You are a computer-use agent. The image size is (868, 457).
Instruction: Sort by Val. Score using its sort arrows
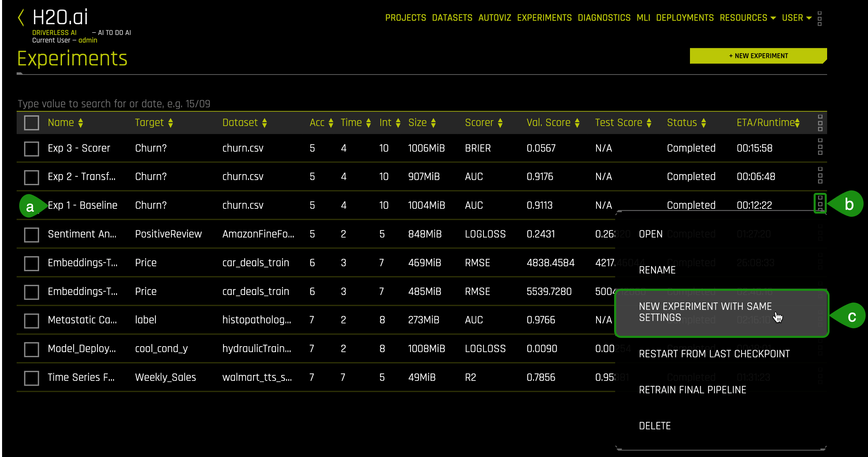coord(577,123)
